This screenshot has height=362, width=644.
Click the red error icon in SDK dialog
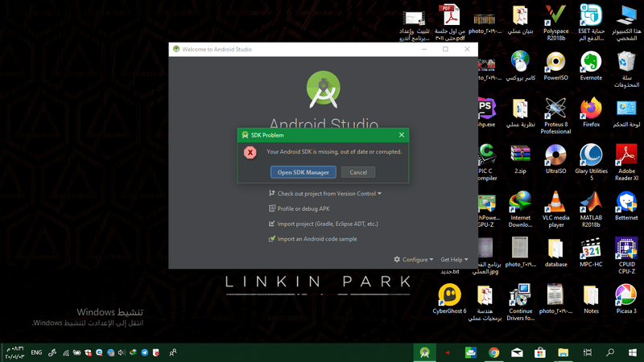click(250, 152)
